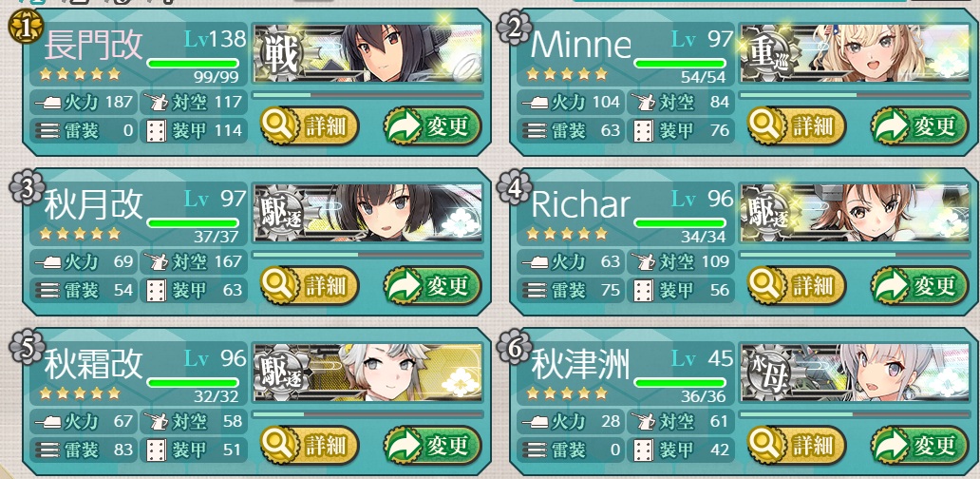Image resolution: width=980 pixels, height=479 pixels.
Task: Click the slot 3 number badge
Action: pos(25,186)
